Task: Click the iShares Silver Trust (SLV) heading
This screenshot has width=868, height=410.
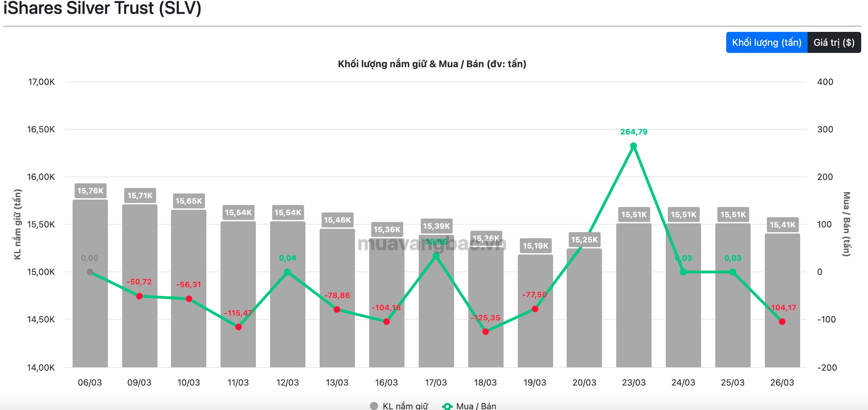Action: [x=102, y=8]
